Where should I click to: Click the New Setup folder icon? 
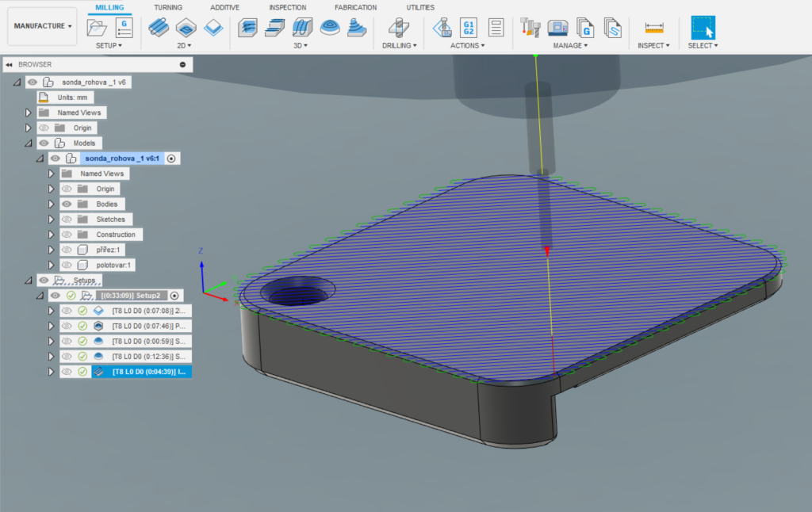(98, 27)
